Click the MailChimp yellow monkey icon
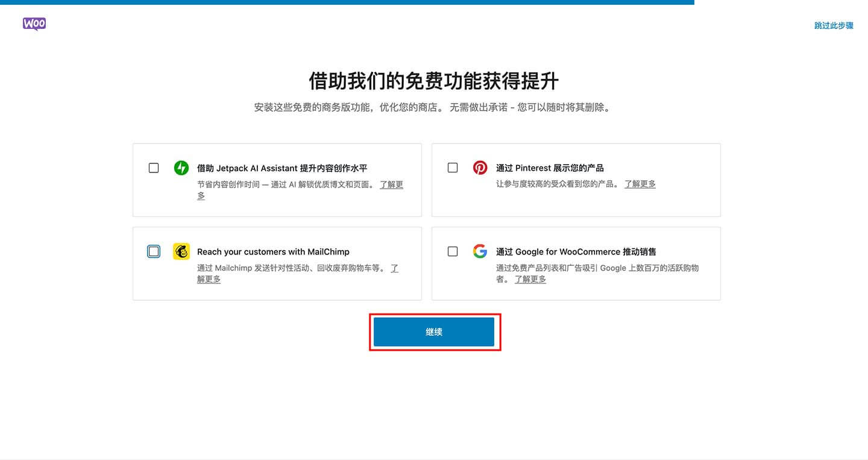The width and height of the screenshot is (868, 460). (181, 251)
